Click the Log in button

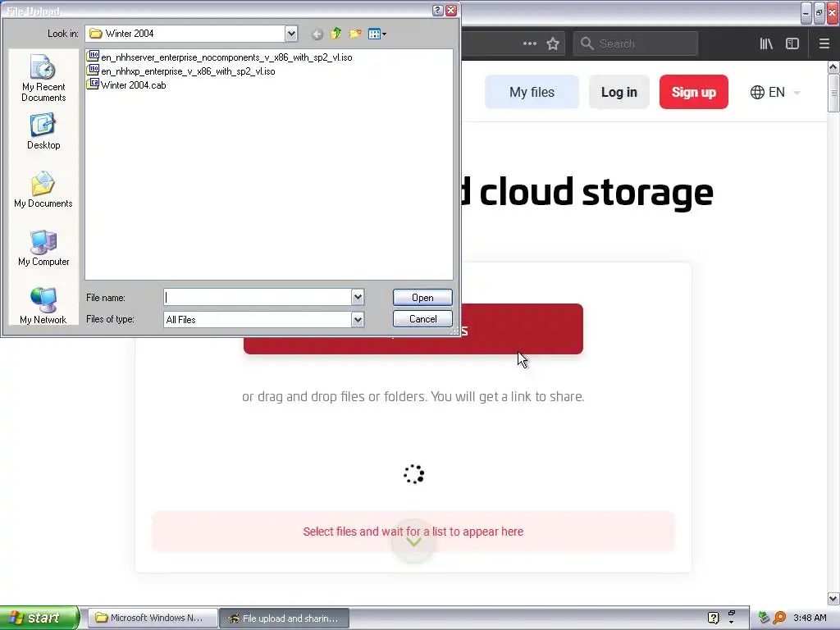pos(619,92)
